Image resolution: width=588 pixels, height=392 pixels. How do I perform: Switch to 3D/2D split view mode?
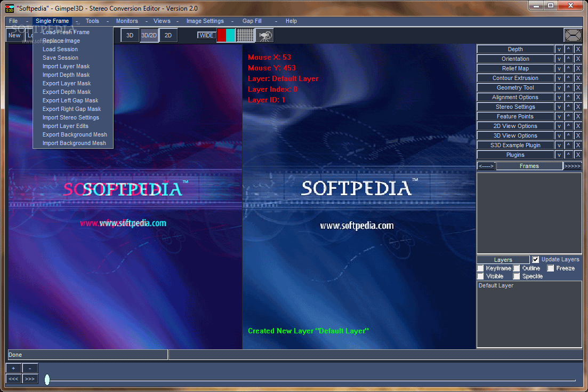149,35
